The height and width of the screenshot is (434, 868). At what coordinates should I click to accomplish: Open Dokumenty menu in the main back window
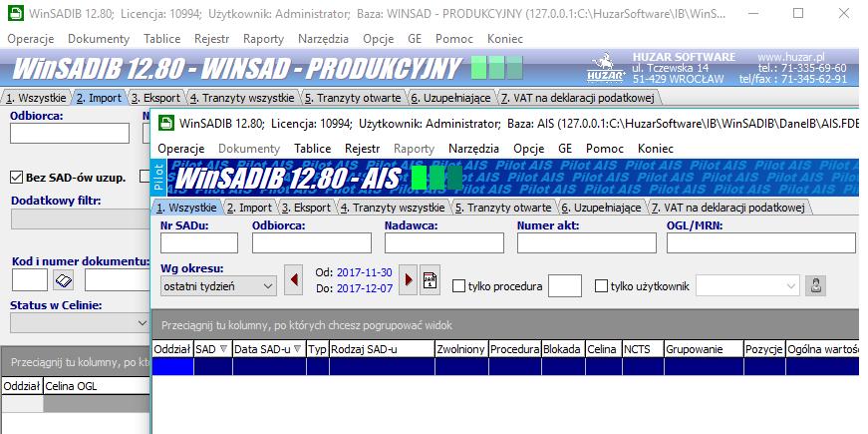click(x=99, y=39)
